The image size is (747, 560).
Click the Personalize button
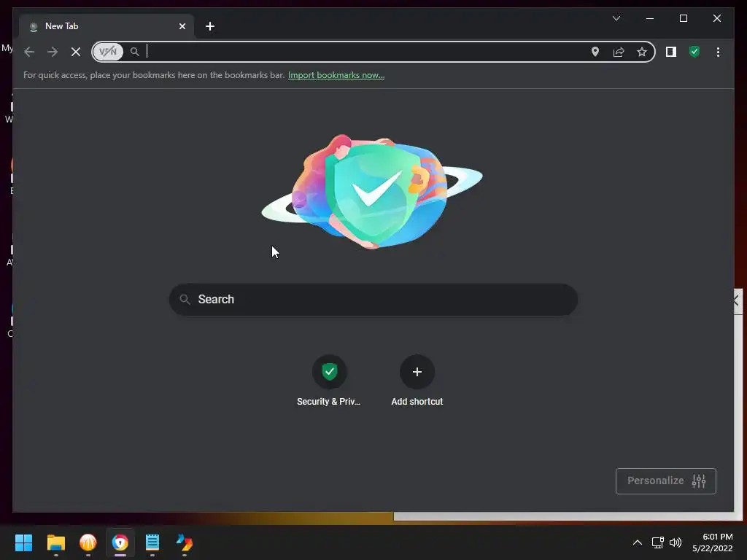665,481
